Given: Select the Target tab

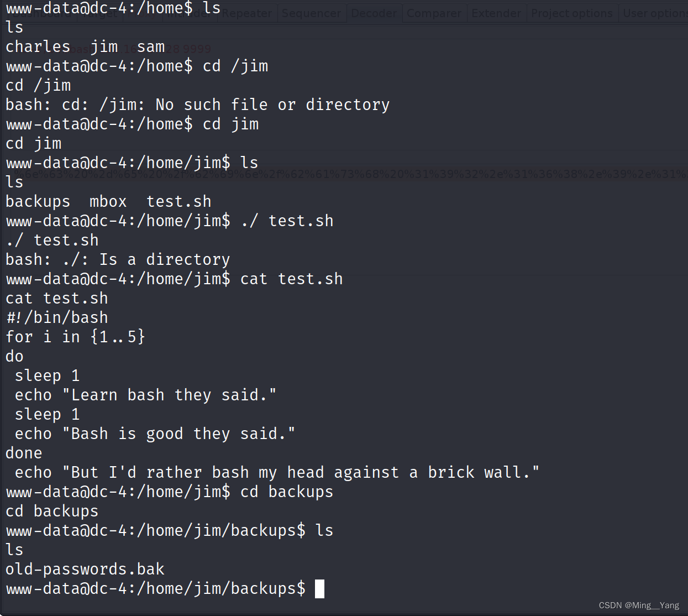Looking at the screenshot, I should point(99,13).
